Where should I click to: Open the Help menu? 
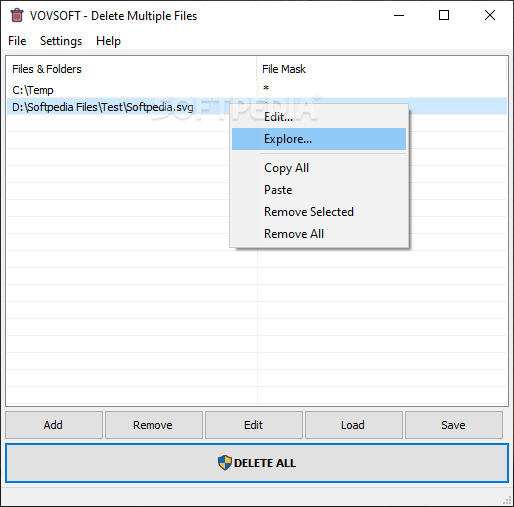click(108, 41)
